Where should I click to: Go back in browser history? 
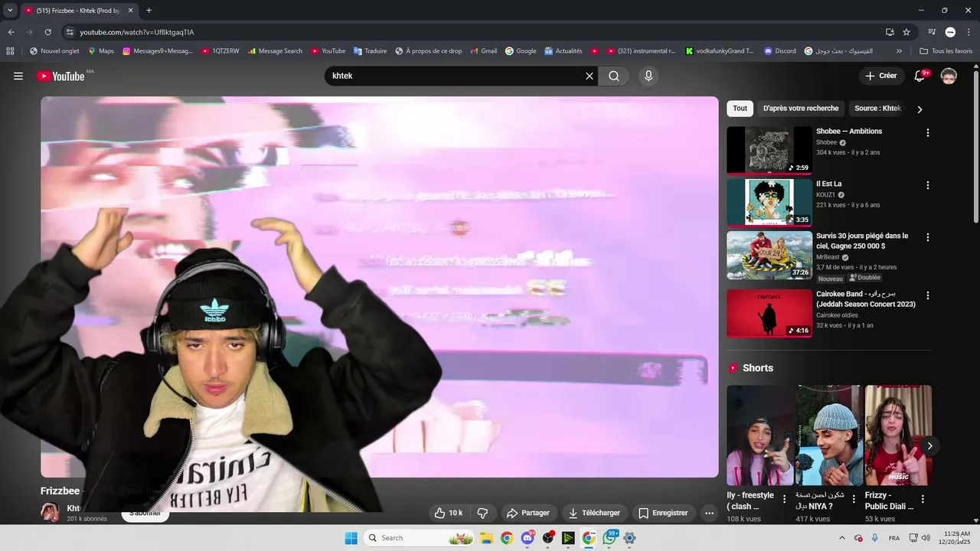pos(11,32)
